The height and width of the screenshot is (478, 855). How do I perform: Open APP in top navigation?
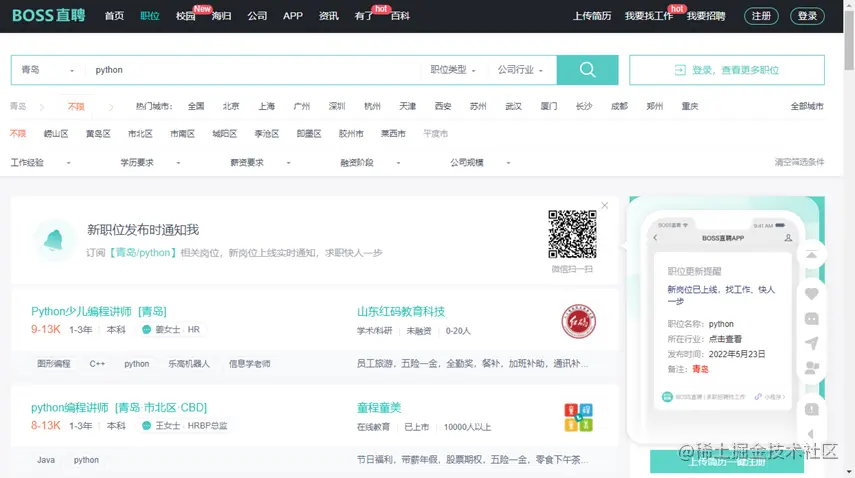[293, 16]
